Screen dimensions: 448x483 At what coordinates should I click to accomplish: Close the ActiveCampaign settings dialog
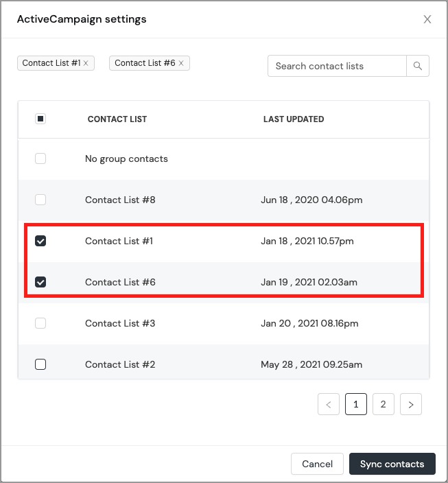(427, 19)
